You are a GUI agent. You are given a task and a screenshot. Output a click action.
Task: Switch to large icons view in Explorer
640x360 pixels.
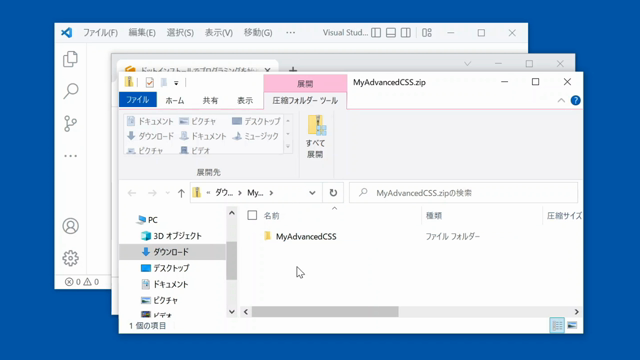click(572, 325)
